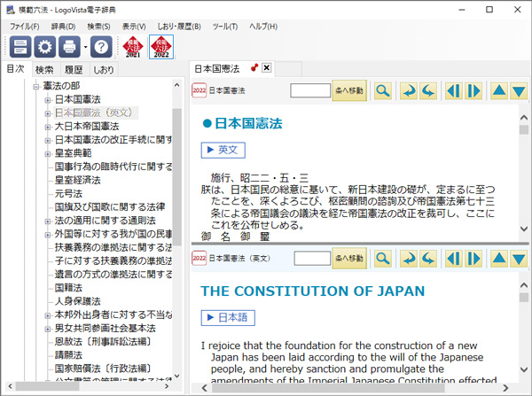Click 条へ移動 button in upper pane
Viewport: 532px width, 396px height.
[349, 90]
